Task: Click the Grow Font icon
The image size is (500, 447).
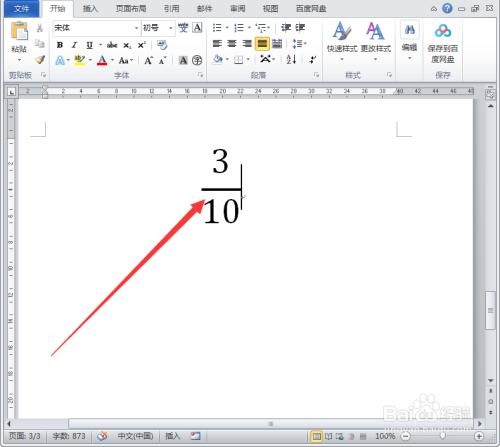Action: coord(148,60)
